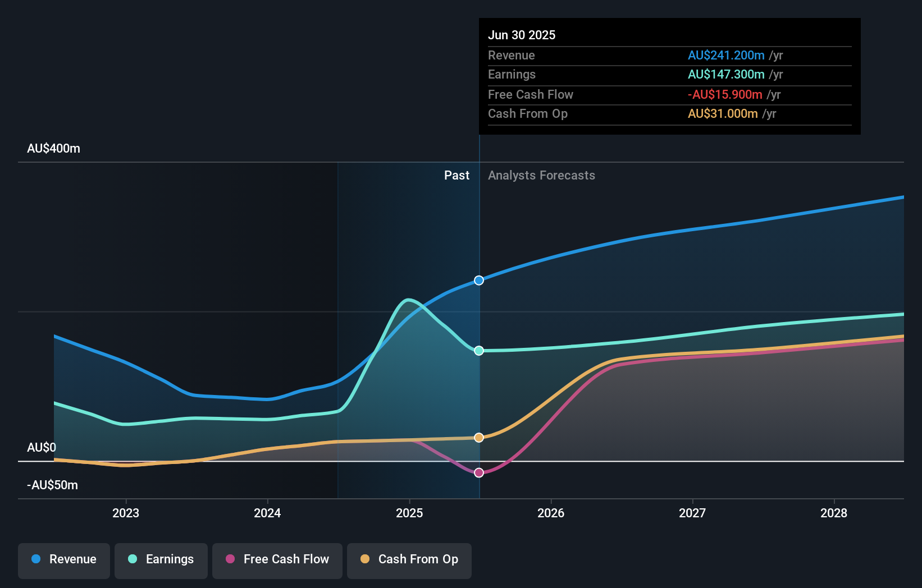922x588 pixels.
Task: Toggle the Revenue series legend button
Action: 64,561
